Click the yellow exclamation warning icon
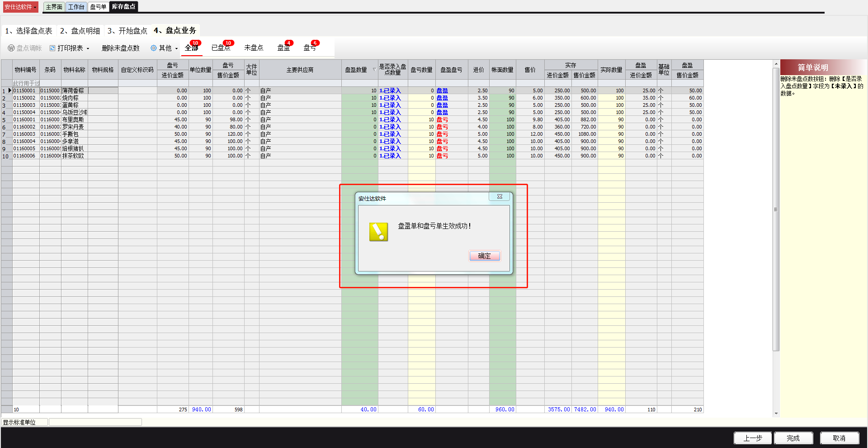Viewport: 868px width, 448px height. click(x=378, y=232)
